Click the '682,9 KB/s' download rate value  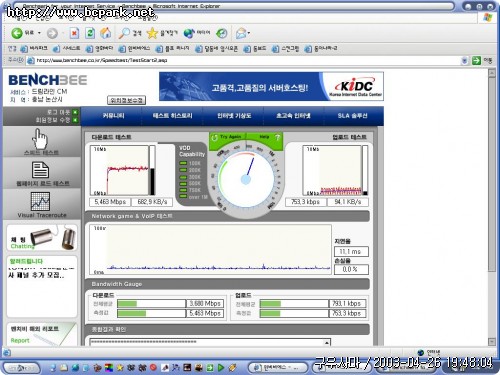pyautogui.click(x=152, y=202)
